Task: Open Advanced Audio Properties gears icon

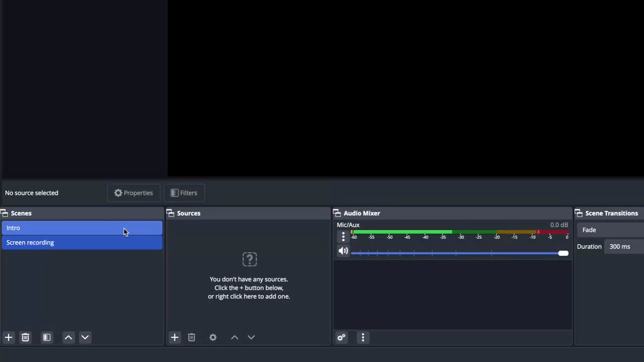Action: [x=341, y=337]
